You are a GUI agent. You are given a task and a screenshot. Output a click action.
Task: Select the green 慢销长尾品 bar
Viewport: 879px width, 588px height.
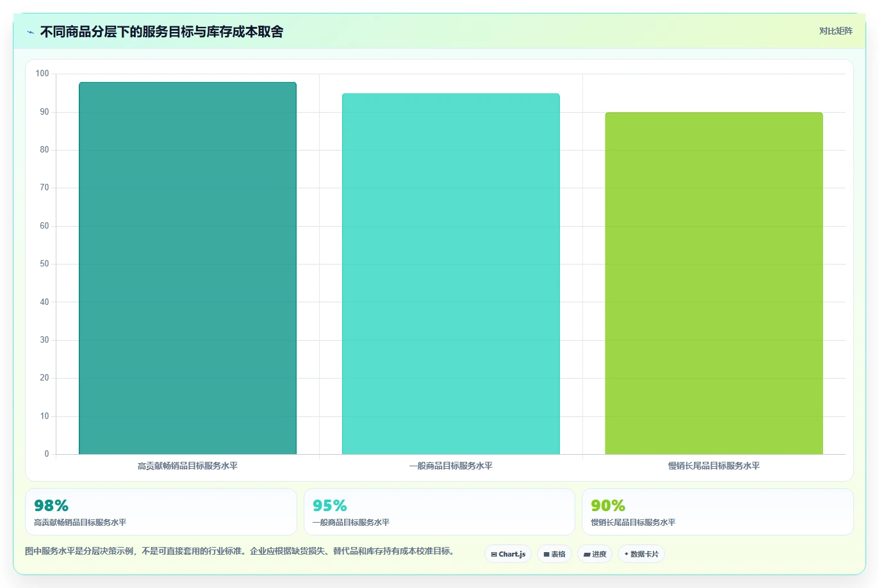click(714, 284)
